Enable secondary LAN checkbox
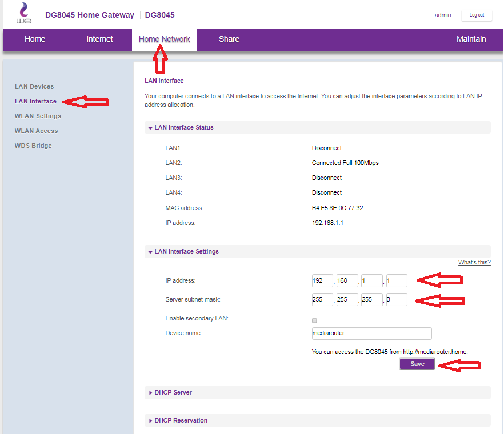The height and width of the screenshot is (434, 504). 314,320
